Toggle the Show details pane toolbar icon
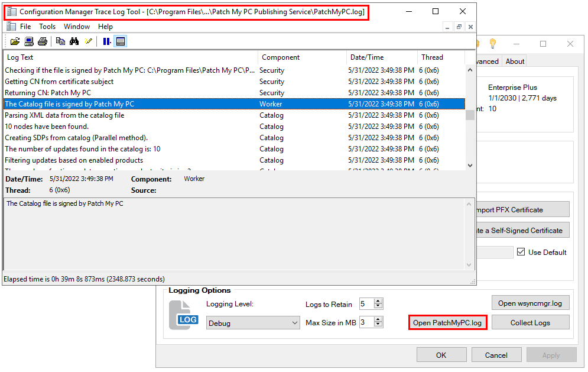The width and height of the screenshot is (588, 372). tap(121, 41)
